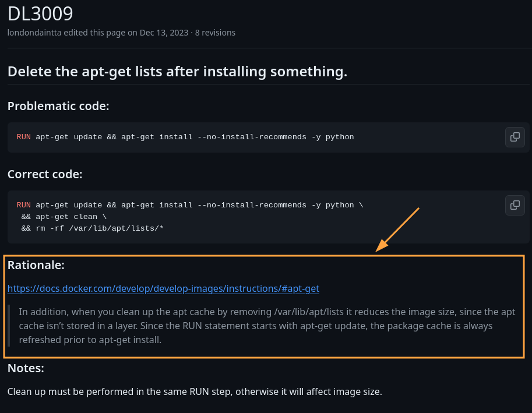Click inside the problematic code block text
The width and height of the screenshot is (532, 413).
(192, 137)
